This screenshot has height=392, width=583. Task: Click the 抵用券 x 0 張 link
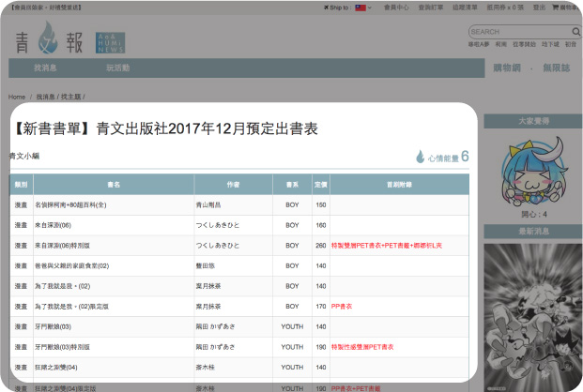point(505,8)
